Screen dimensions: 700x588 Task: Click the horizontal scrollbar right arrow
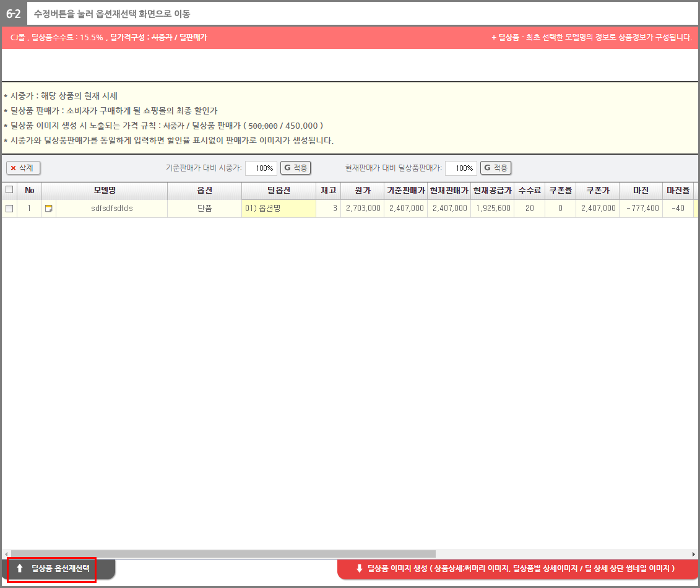pos(694,554)
